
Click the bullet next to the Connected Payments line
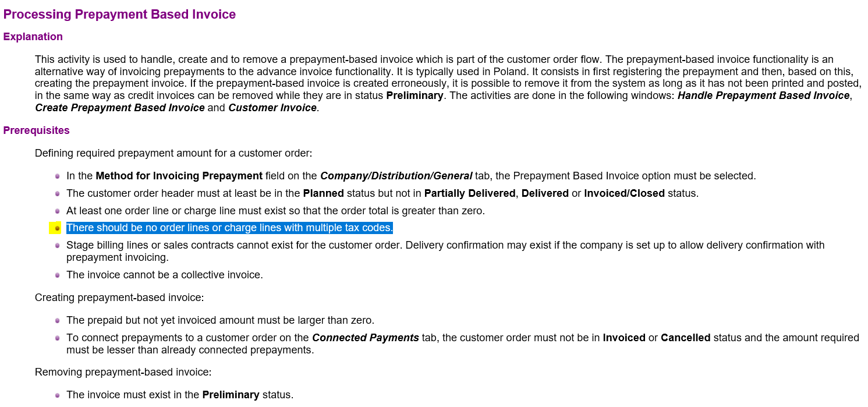click(x=58, y=338)
